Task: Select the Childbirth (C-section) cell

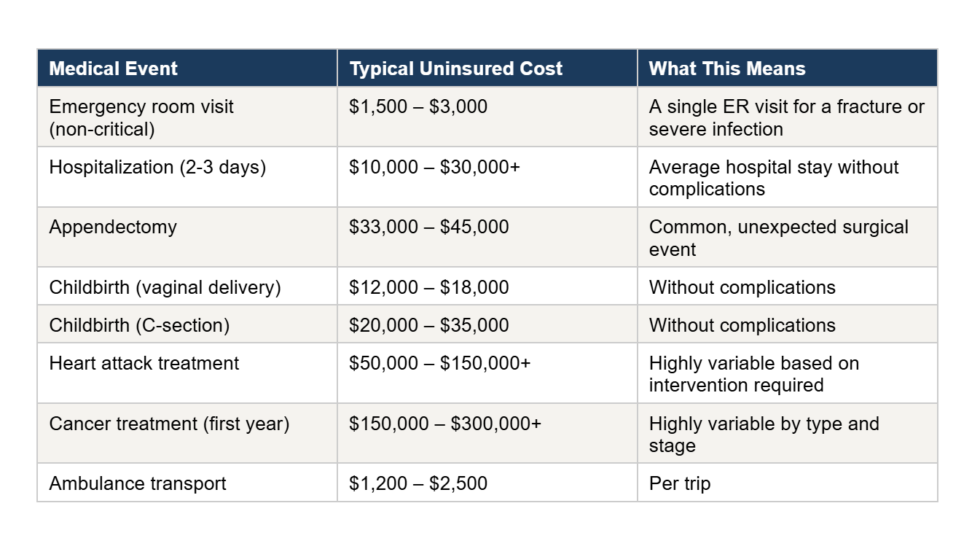Action: [x=187, y=324]
